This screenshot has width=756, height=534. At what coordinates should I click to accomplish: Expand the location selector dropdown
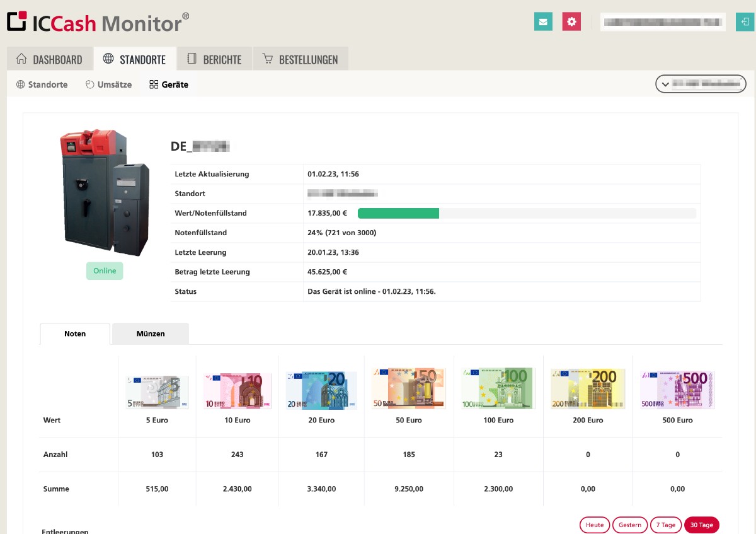(x=701, y=84)
